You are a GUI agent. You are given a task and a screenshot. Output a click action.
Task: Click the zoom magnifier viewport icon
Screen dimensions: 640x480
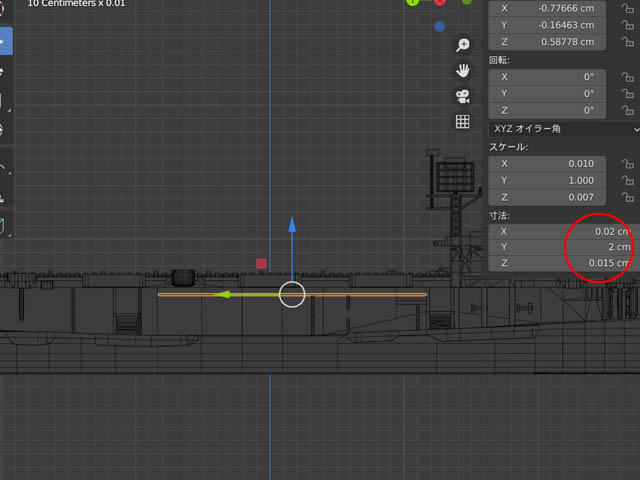(462, 45)
